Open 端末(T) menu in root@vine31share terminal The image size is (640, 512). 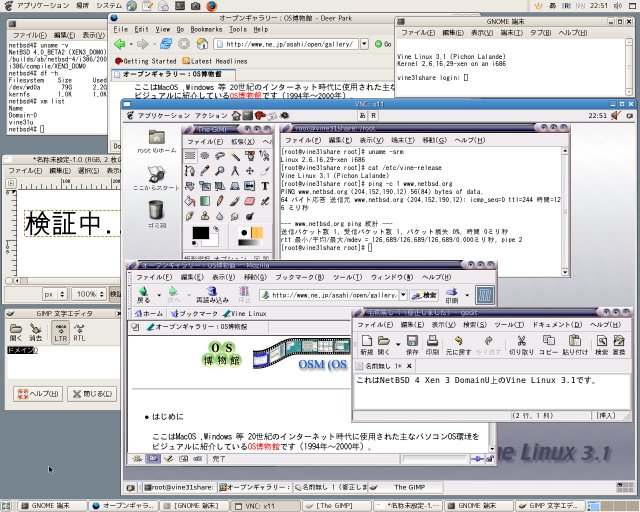tap(402, 140)
